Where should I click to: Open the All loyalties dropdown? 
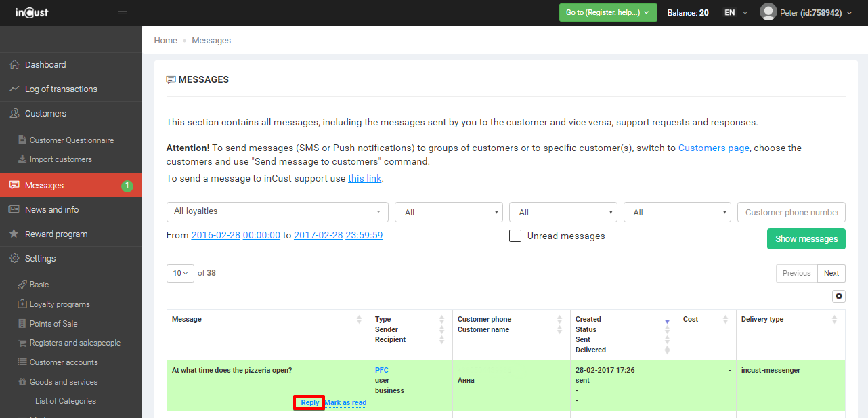coord(277,211)
